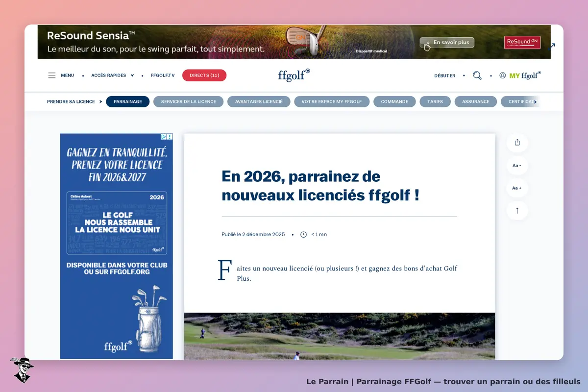Click the search magnifier icon
The height and width of the screenshot is (392, 588).
click(477, 75)
